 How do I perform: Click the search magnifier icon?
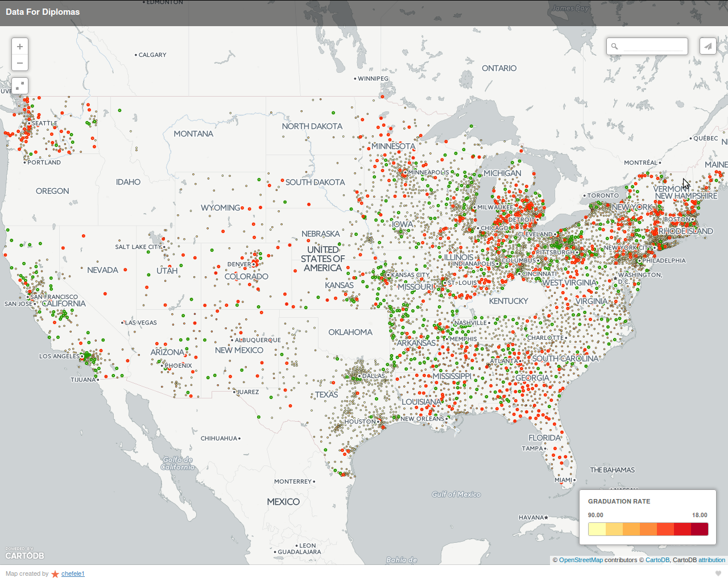(x=614, y=47)
